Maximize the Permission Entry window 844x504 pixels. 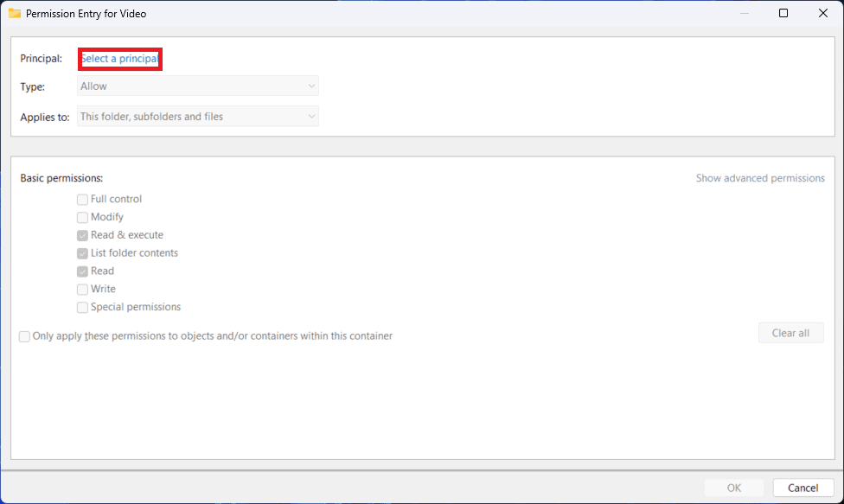click(783, 13)
